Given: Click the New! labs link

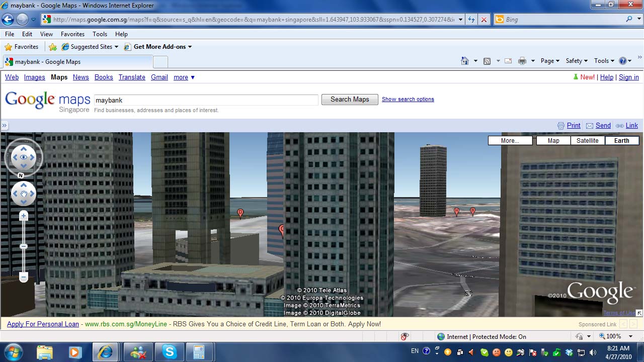Looking at the screenshot, I should coord(587,77).
